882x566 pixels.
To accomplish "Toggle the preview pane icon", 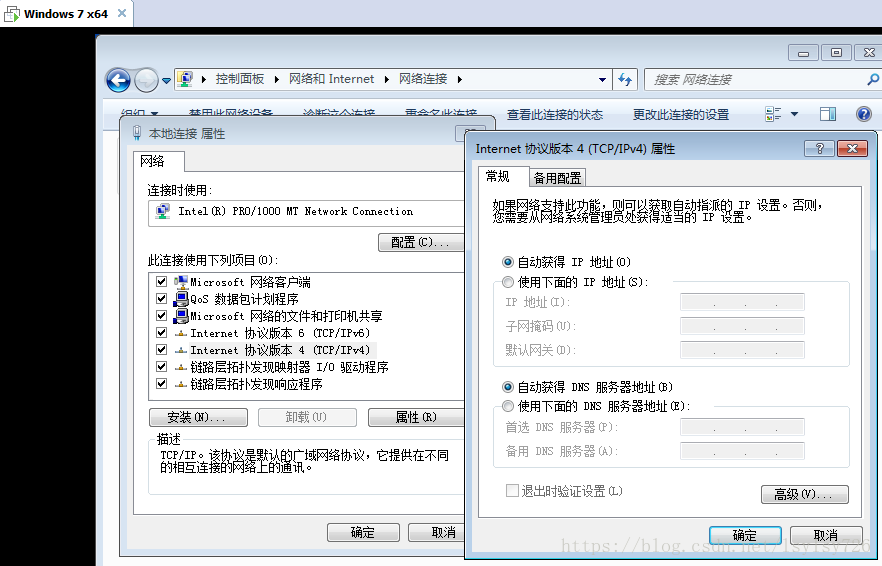I will (828, 114).
